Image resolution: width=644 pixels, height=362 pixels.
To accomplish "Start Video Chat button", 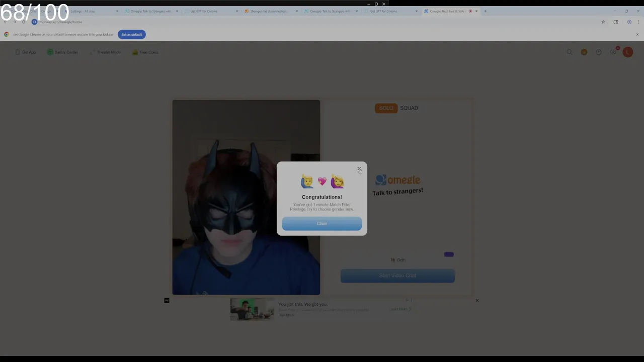I will pyautogui.click(x=397, y=276).
